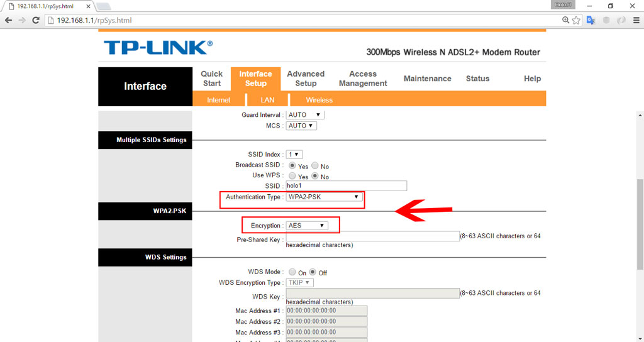Click the WPA2-PSK section heading

click(170, 211)
